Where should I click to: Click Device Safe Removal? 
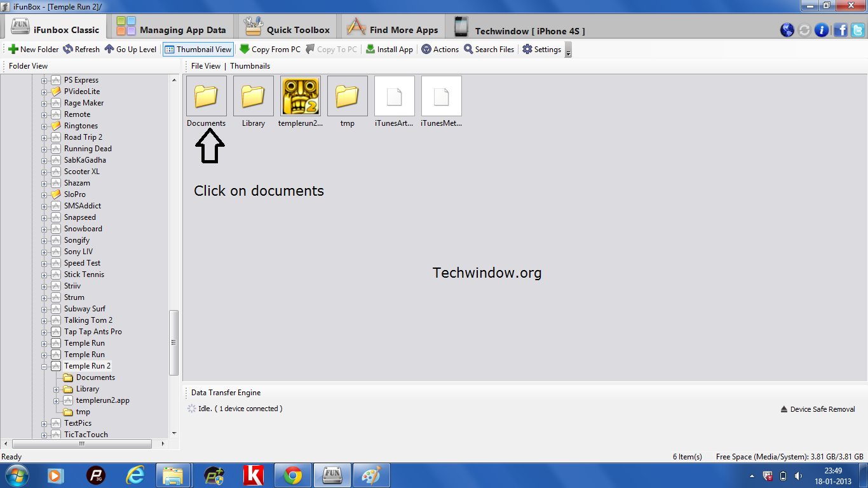pos(818,409)
